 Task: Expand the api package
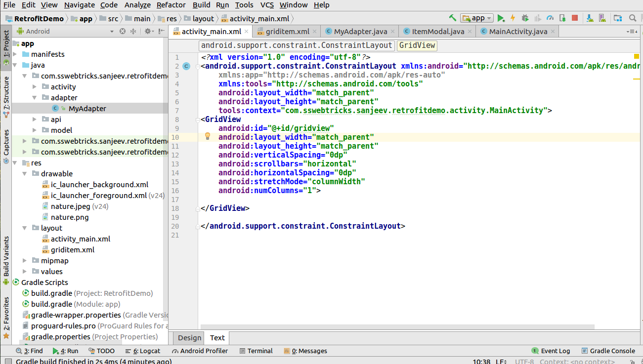tap(35, 119)
